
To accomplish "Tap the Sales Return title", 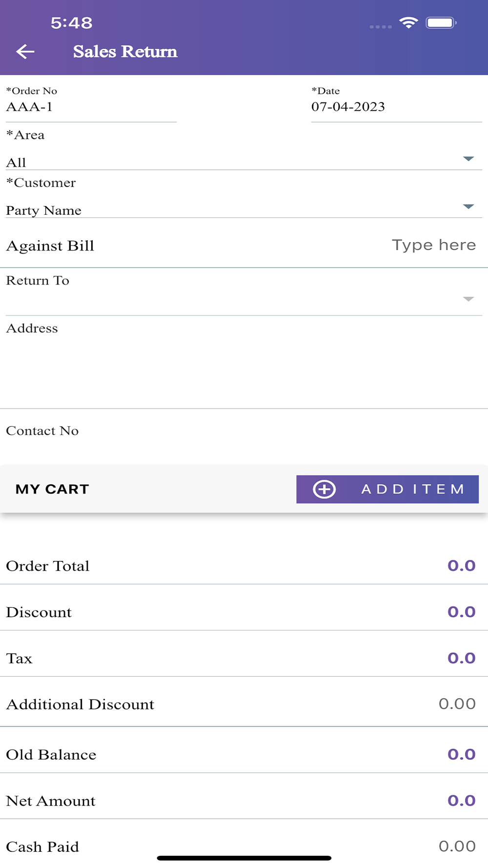I will pos(125,51).
